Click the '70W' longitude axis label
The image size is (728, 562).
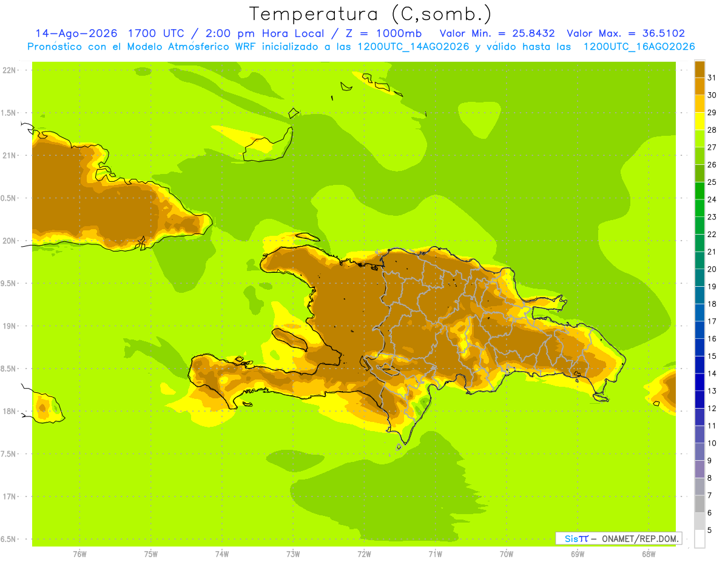click(507, 554)
